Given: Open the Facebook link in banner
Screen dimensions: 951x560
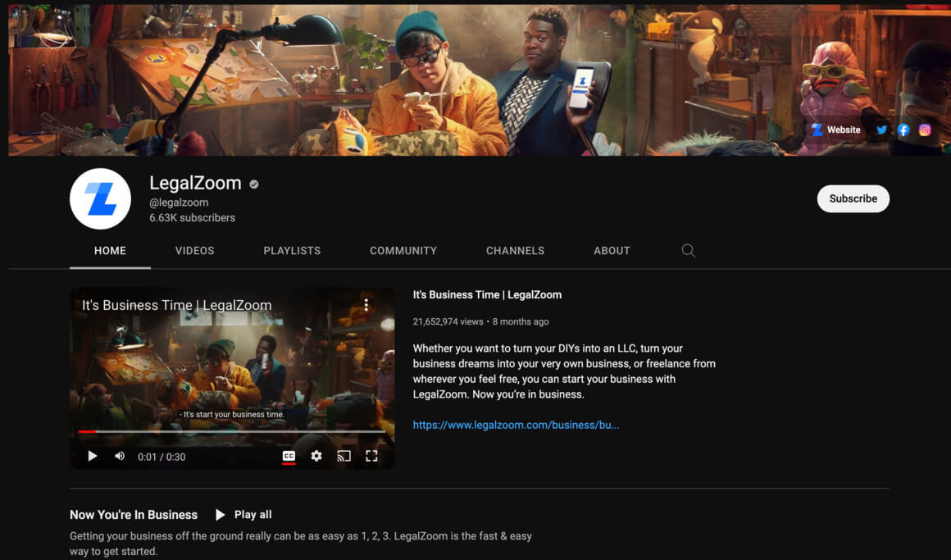Looking at the screenshot, I should click(903, 130).
